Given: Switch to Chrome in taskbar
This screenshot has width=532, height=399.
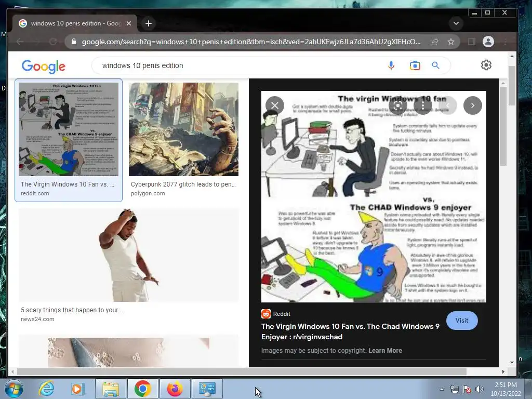Looking at the screenshot, I should tap(142, 389).
